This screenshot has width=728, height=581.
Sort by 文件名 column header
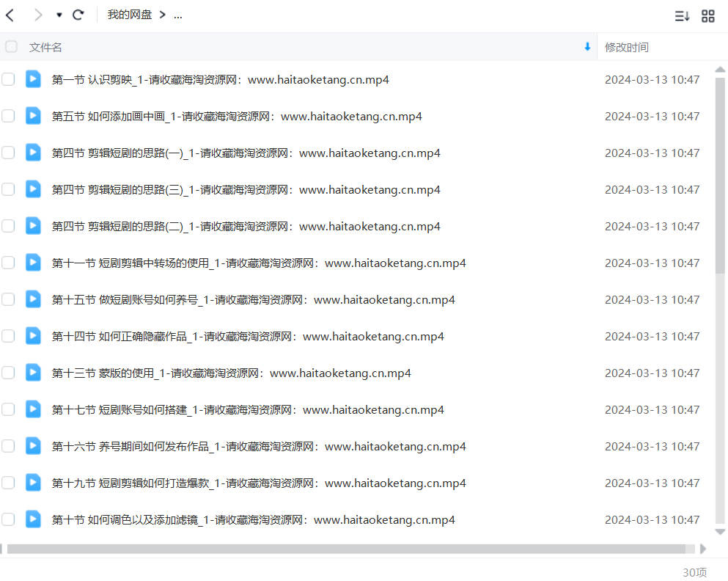tap(45, 48)
